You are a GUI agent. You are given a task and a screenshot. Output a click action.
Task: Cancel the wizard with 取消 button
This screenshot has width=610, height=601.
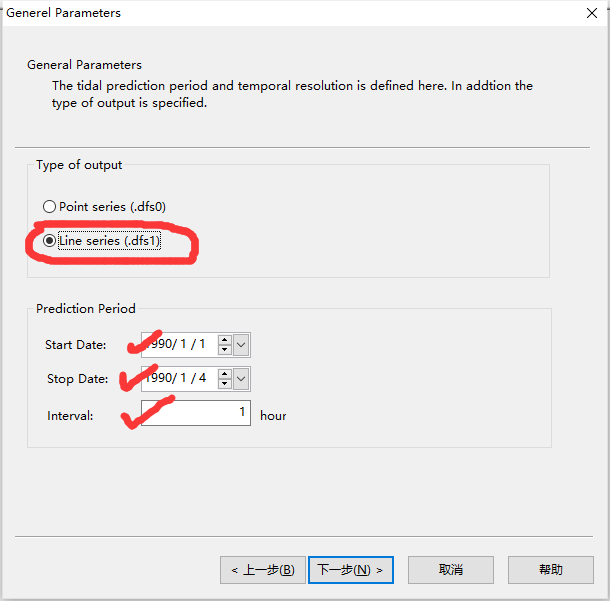(x=451, y=570)
